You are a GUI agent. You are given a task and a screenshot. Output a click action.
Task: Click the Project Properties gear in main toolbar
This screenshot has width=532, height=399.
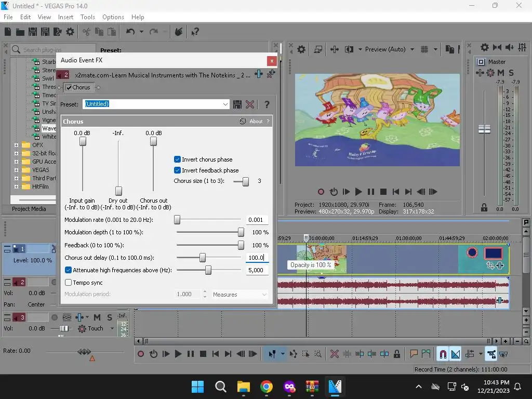[x=70, y=32]
